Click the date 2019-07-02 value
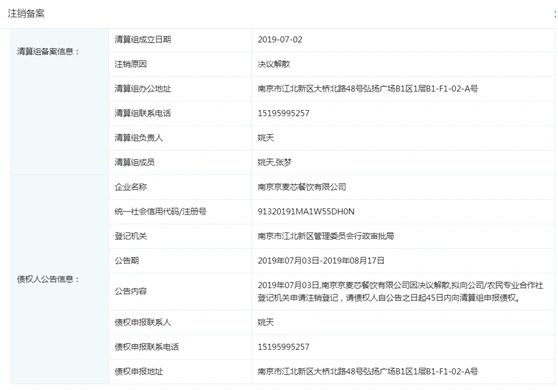 (280, 39)
